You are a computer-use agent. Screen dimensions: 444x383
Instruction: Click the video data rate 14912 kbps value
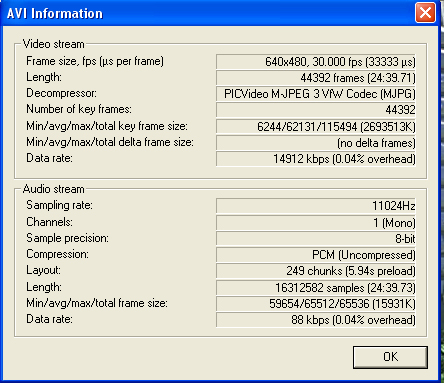pyautogui.click(x=316, y=159)
